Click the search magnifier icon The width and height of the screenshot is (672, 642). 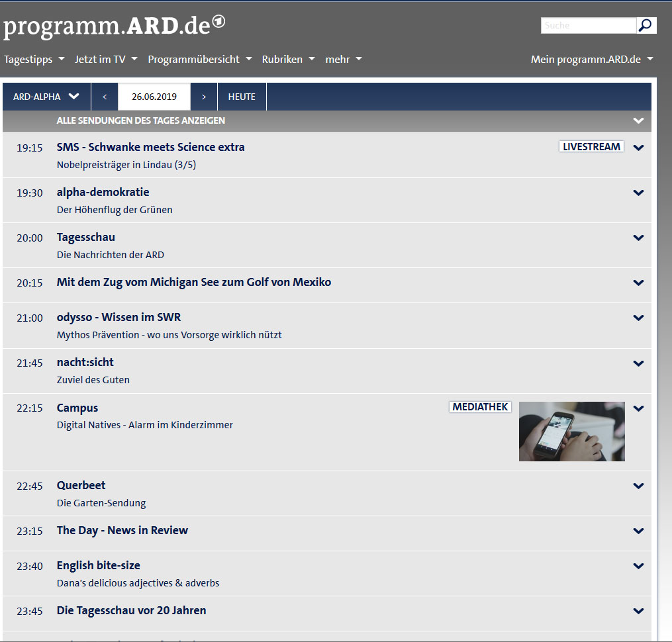646,25
